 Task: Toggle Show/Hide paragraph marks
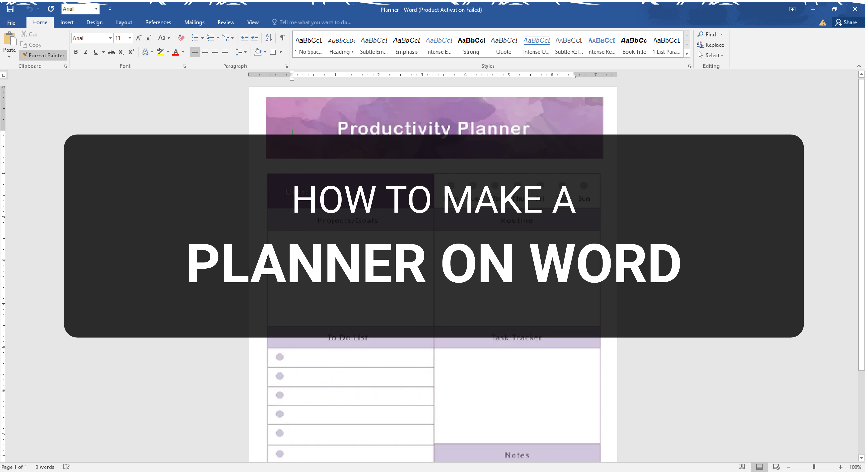point(283,38)
